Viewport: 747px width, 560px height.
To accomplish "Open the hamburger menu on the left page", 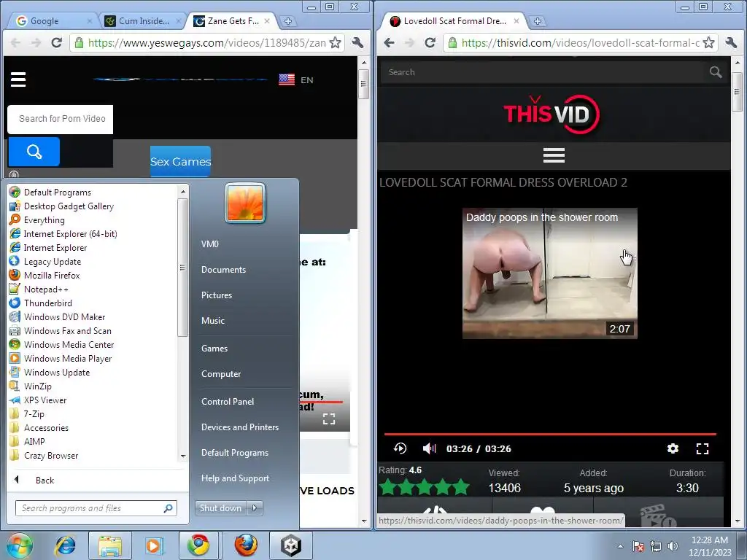I will (18, 79).
